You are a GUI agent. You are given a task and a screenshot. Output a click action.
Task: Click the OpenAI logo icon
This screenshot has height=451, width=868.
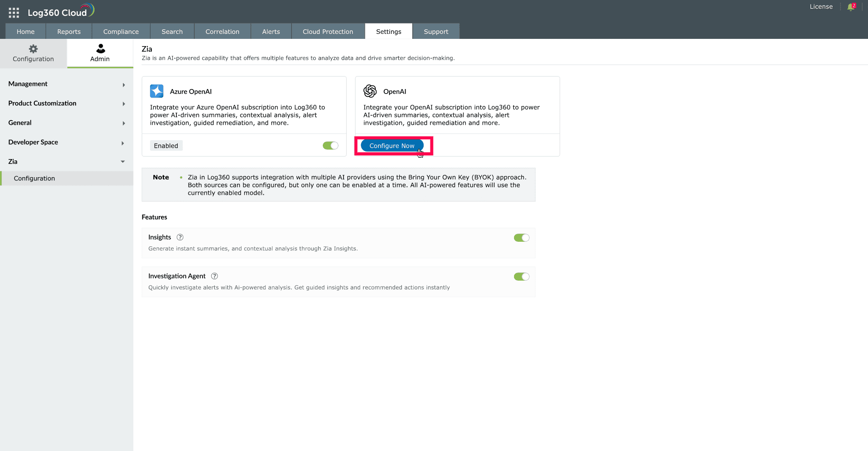pos(370,91)
